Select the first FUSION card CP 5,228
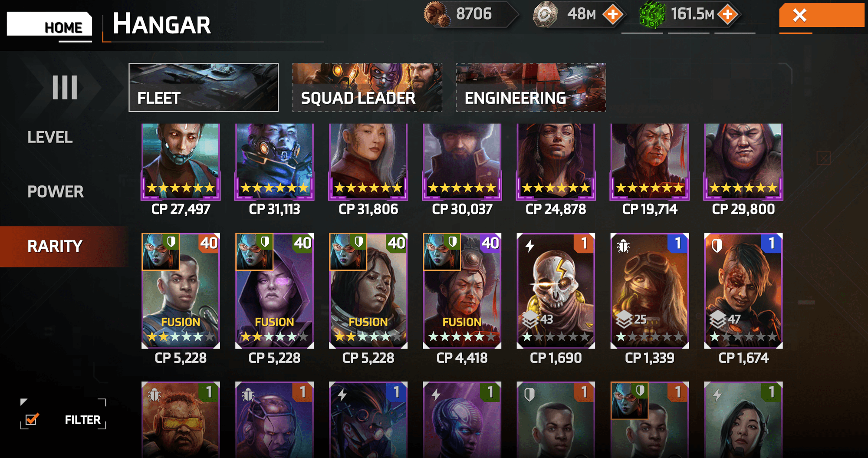 coord(181,291)
